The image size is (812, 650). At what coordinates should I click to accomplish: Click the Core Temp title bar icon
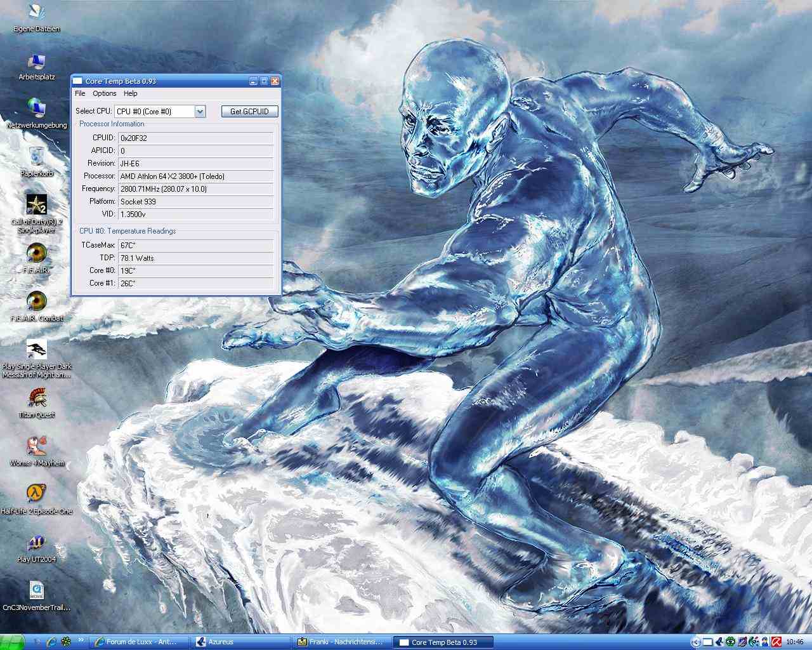[77, 81]
